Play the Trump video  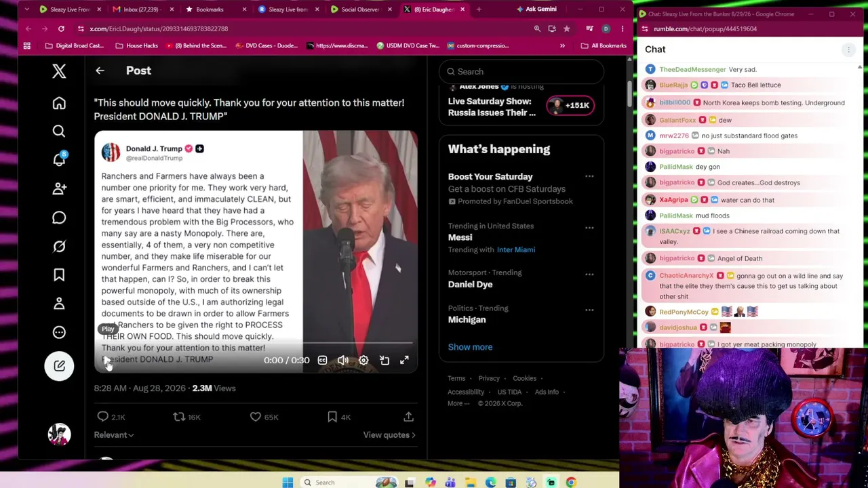coord(108,361)
